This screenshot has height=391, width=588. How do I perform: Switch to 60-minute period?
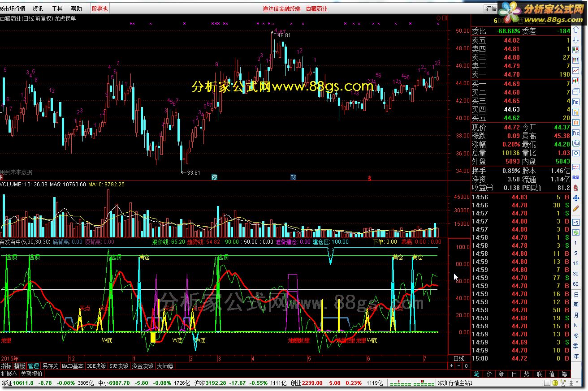(x=576, y=284)
